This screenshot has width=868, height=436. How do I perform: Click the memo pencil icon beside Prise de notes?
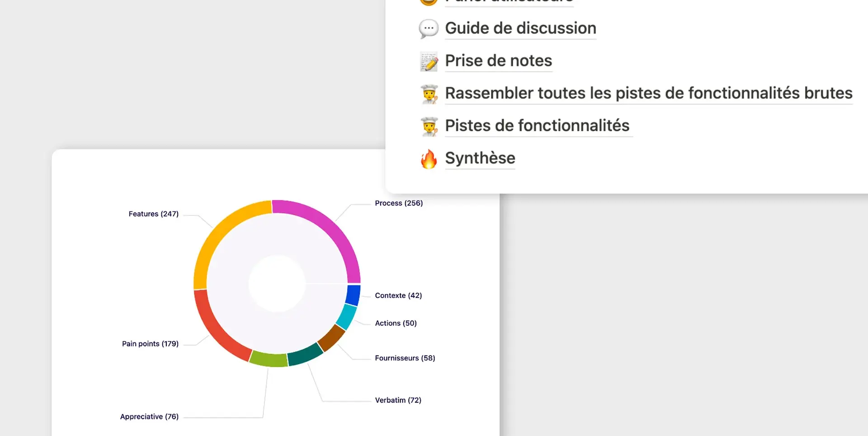click(x=429, y=62)
